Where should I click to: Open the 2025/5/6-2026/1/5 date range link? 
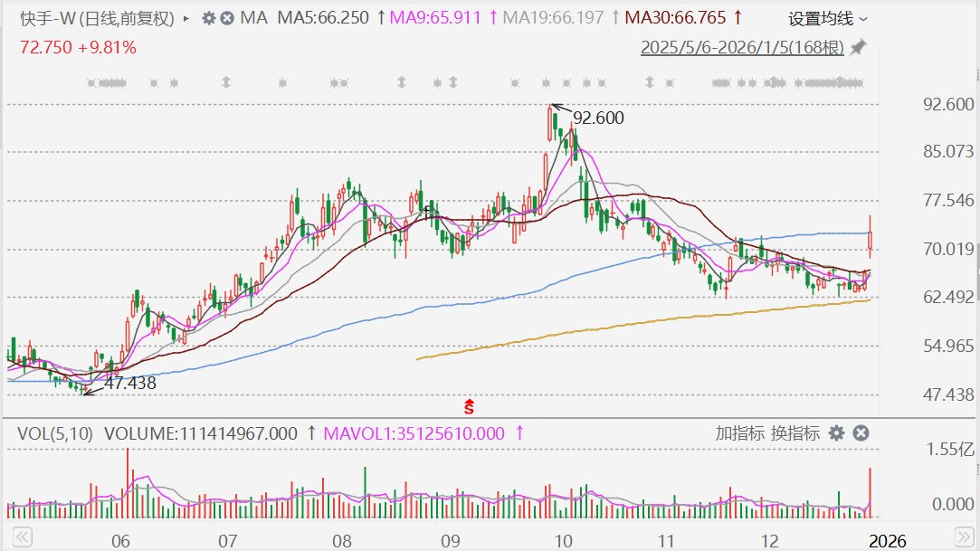740,47
